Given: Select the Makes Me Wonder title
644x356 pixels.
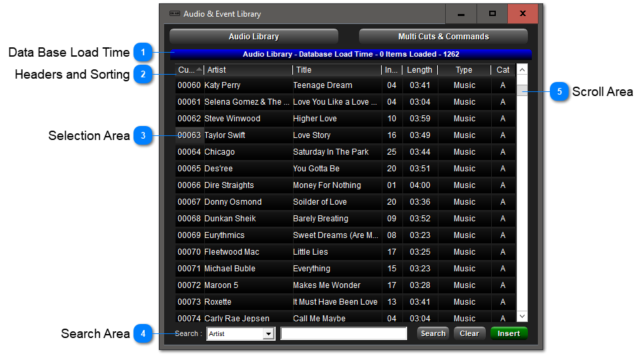Looking at the screenshot, I should coord(337,285).
